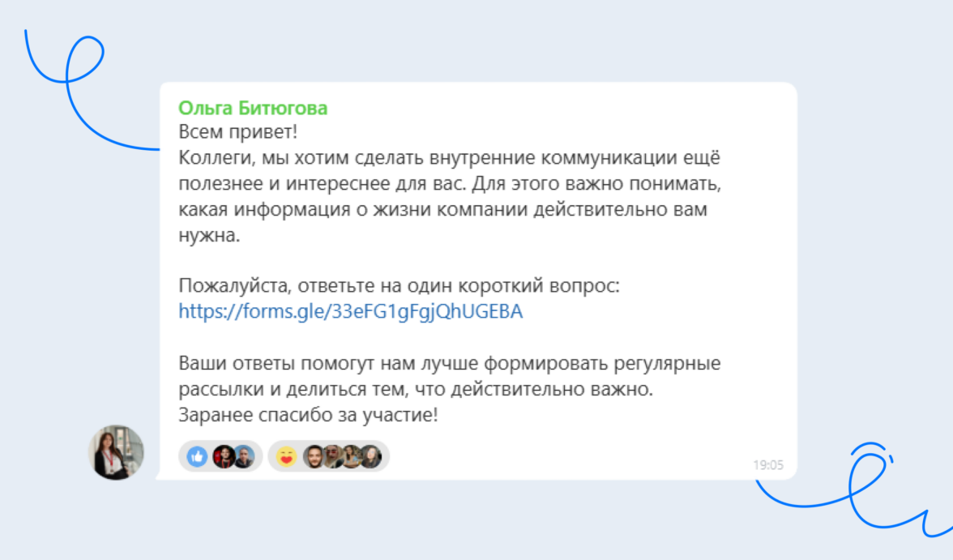Click first avatar in thumbs-up reaction
Image resolution: width=953 pixels, height=560 pixels.
pyautogui.click(x=224, y=457)
